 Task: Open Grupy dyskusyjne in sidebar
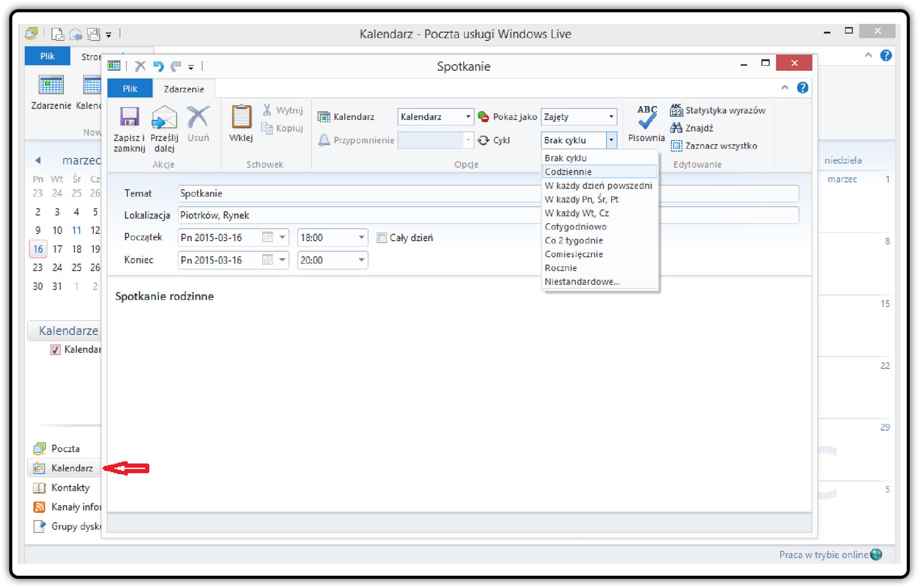(67, 526)
